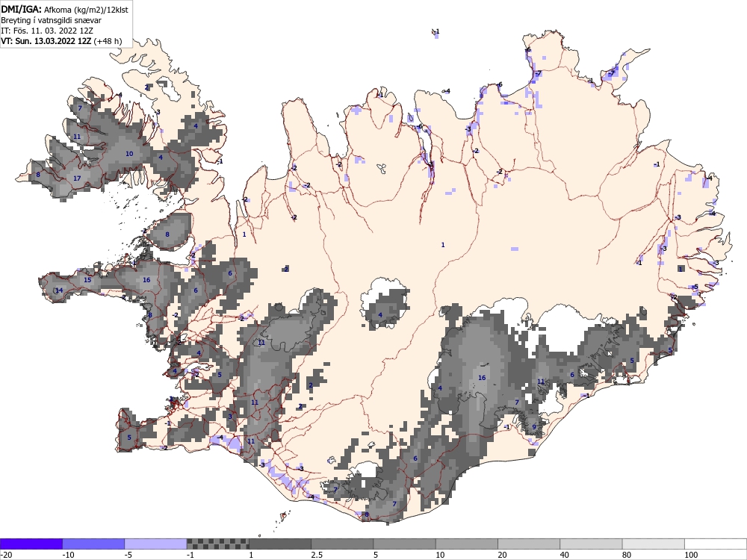Click the map value '15'
This screenshot has height=560, width=747.
[87, 280]
